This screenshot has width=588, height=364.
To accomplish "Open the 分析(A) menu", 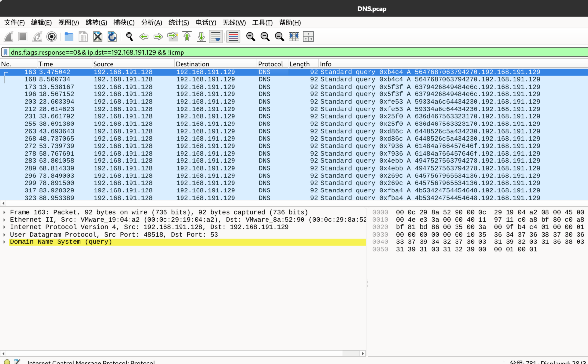I will [151, 23].
